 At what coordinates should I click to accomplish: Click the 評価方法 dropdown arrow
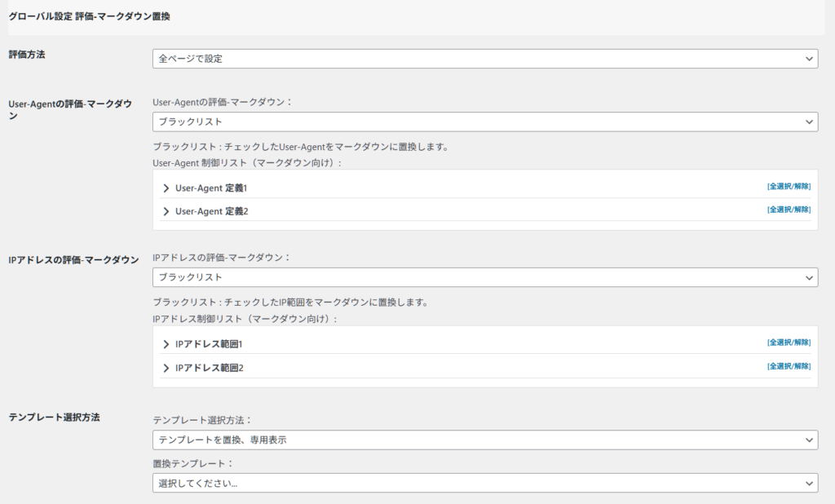pyautogui.click(x=809, y=59)
